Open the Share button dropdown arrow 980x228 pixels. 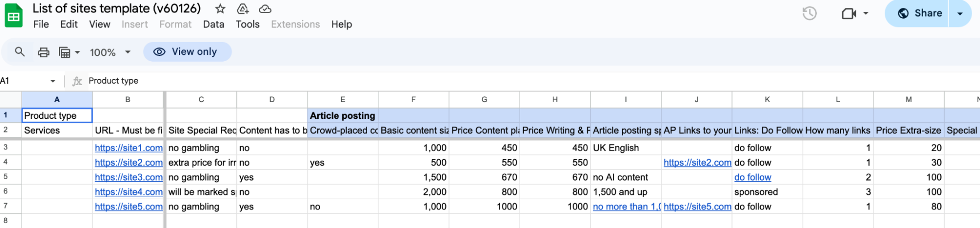coord(959,13)
